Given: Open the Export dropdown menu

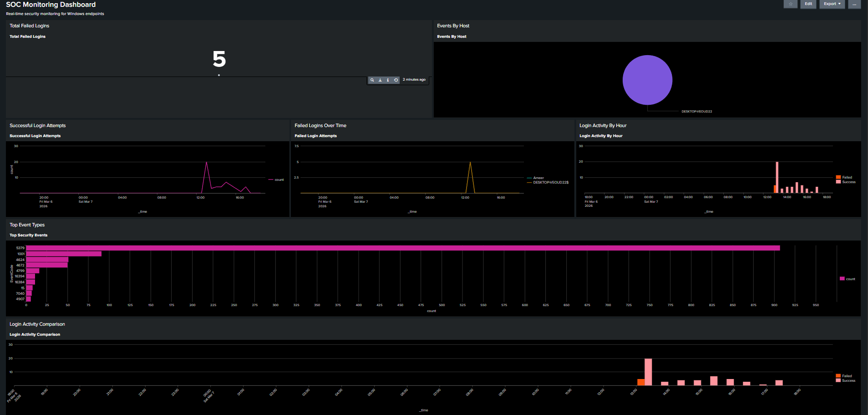Looking at the screenshot, I should [x=832, y=4].
